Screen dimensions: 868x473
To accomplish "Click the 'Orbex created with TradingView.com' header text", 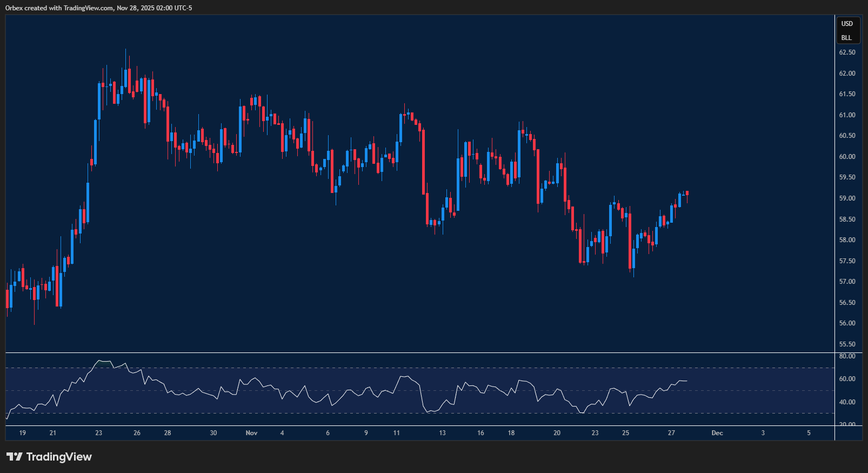I will point(59,8).
